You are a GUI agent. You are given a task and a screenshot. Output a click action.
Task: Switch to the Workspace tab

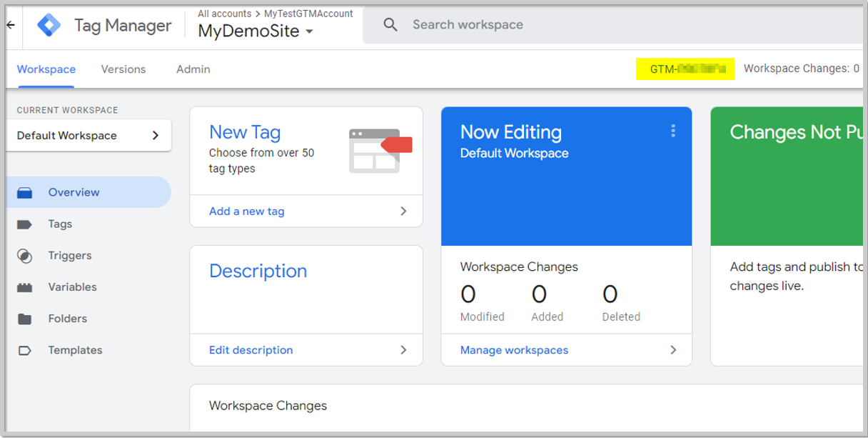pyautogui.click(x=46, y=69)
